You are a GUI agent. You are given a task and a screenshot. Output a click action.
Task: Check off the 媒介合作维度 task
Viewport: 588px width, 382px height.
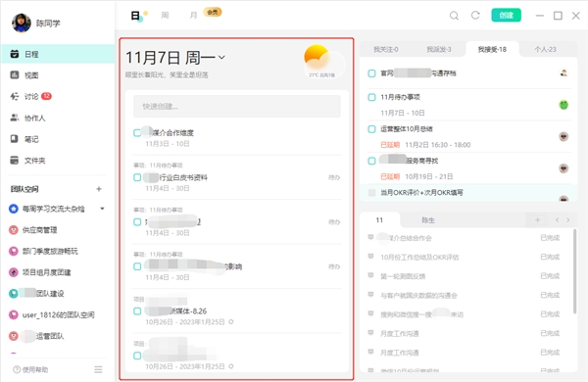(137, 132)
